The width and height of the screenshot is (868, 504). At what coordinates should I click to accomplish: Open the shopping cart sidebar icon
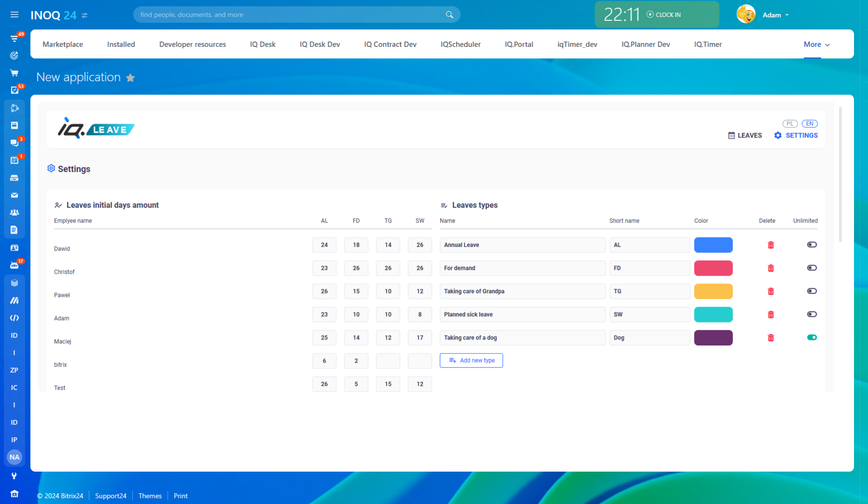pyautogui.click(x=14, y=73)
